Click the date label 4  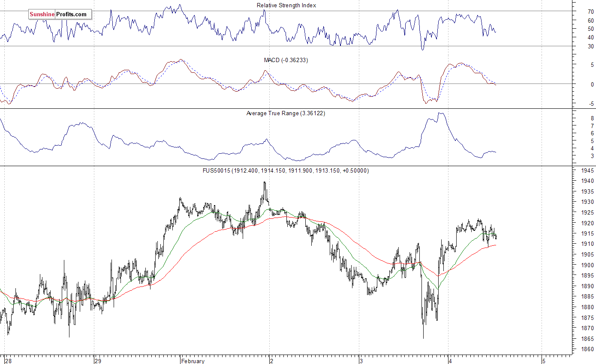click(451, 361)
